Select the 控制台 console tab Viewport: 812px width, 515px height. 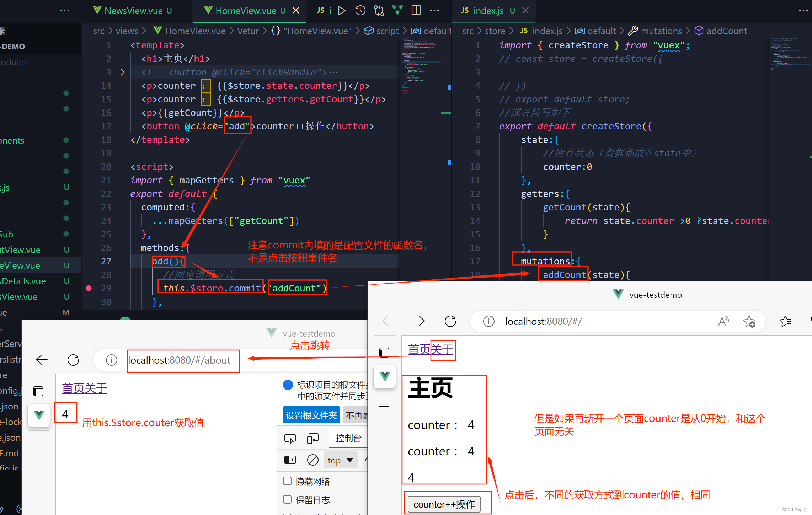click(x=348, y=438)
